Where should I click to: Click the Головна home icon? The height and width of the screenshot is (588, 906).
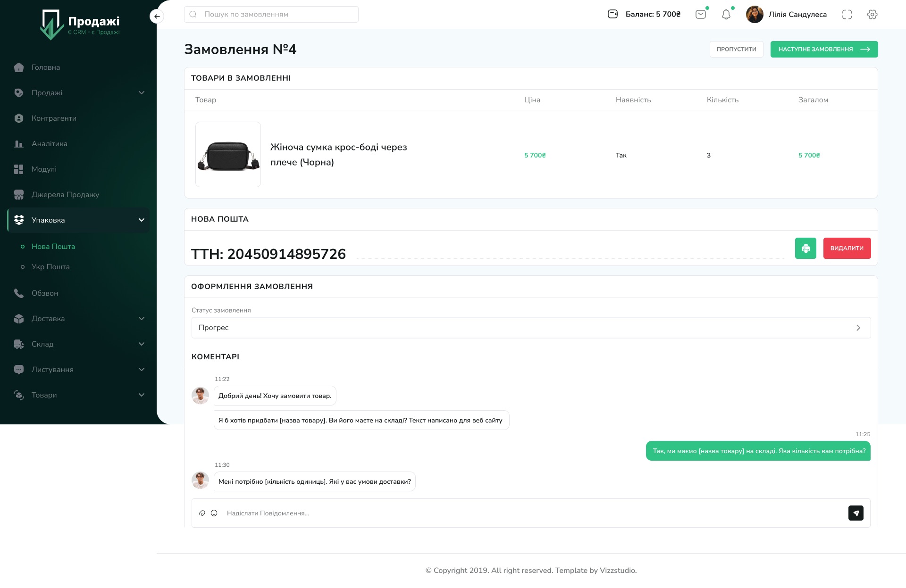tap(19, 67)
